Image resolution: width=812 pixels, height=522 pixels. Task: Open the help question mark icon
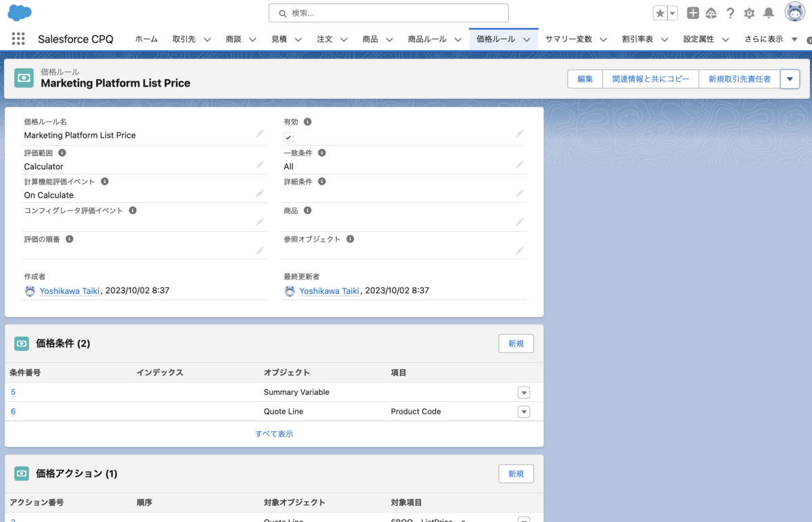pos(730,13)
